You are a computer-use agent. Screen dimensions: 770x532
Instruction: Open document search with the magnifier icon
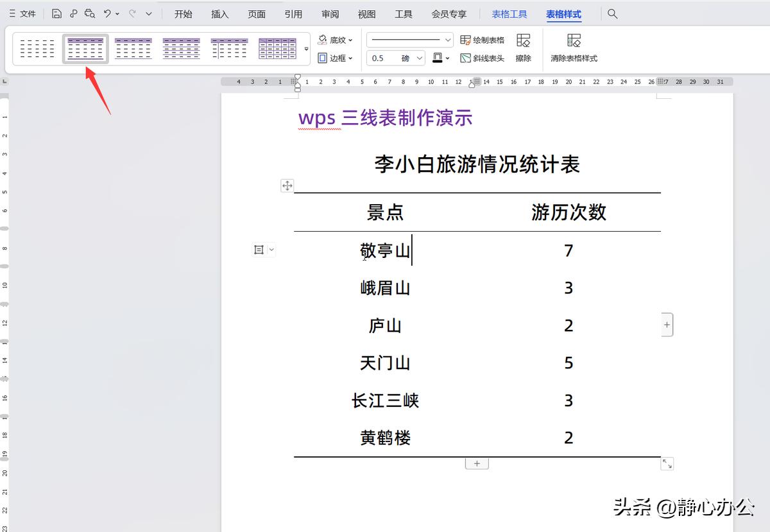tap(612, 13)
